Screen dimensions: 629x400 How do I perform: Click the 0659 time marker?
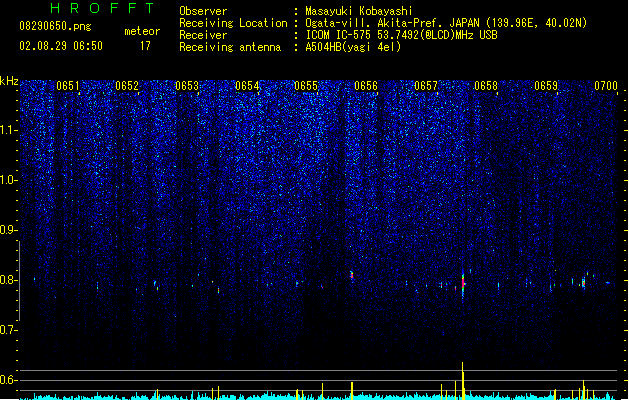(546, 86)
